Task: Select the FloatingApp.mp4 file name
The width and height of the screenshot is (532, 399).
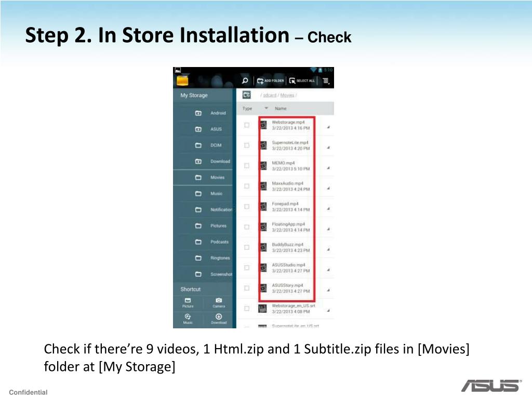Action: (x=288, y=224)
